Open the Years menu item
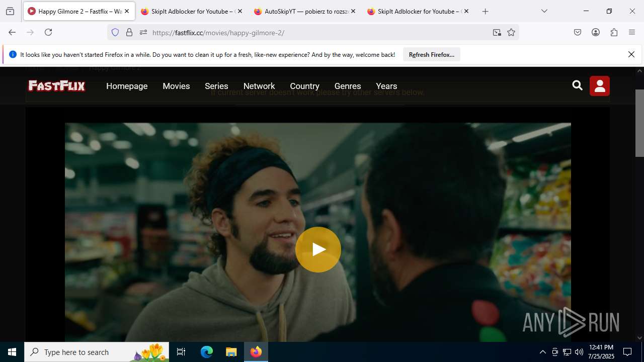The width and height of the screenshot is (644, 362). [386, 86]
